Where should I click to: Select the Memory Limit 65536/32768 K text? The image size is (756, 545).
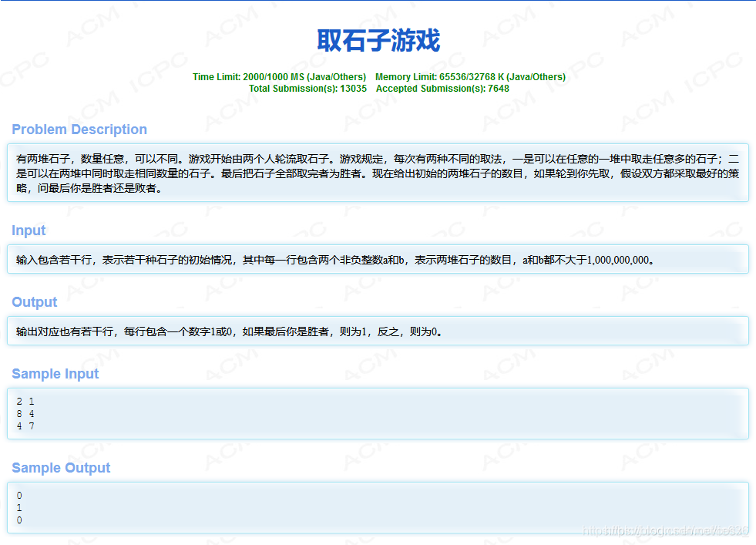tap(470, 76)
